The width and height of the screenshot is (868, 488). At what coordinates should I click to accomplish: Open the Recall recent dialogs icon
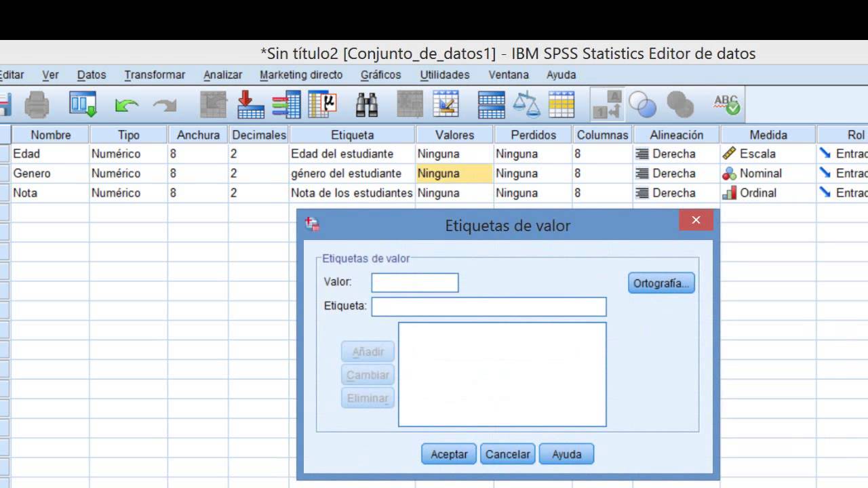pos(83,105)
